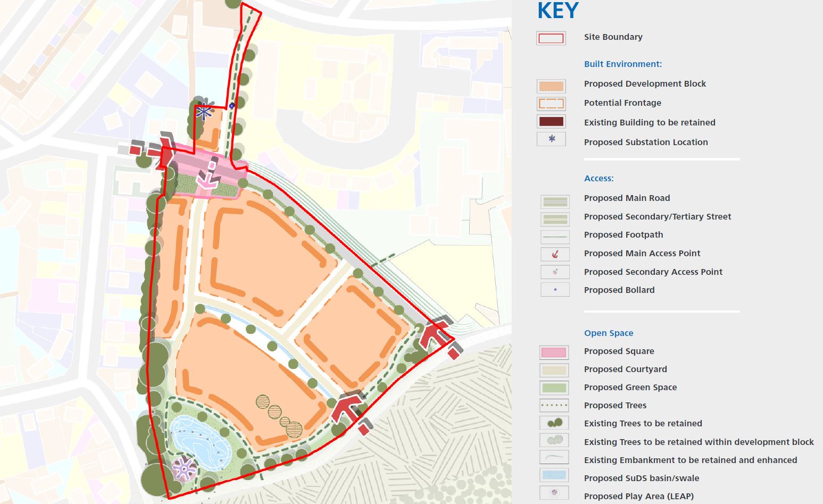The image size is (823, 504).
Task: Click the play area symbol beside the pond
Action: click(184, 468)
